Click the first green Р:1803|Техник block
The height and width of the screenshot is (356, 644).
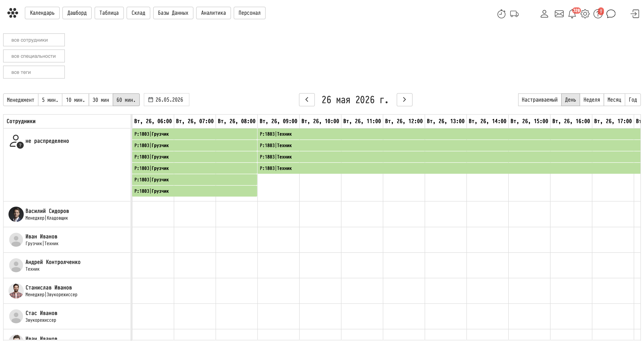(x=449, y=134)
